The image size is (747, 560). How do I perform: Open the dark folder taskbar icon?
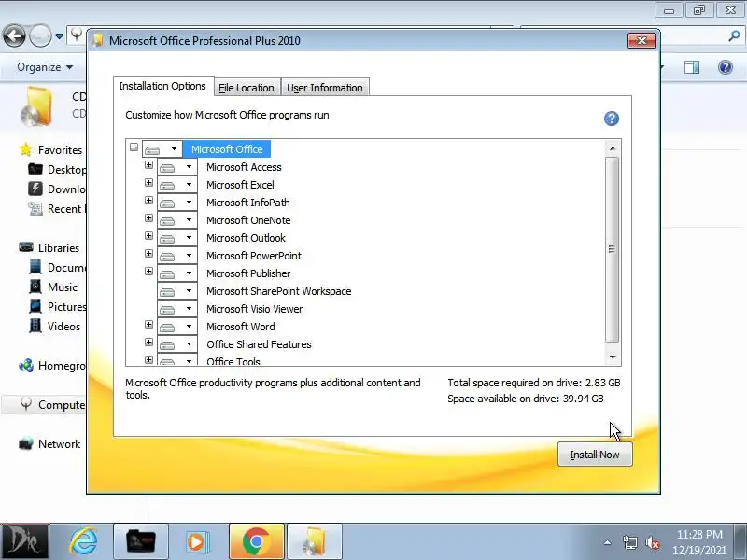[141, 541]
